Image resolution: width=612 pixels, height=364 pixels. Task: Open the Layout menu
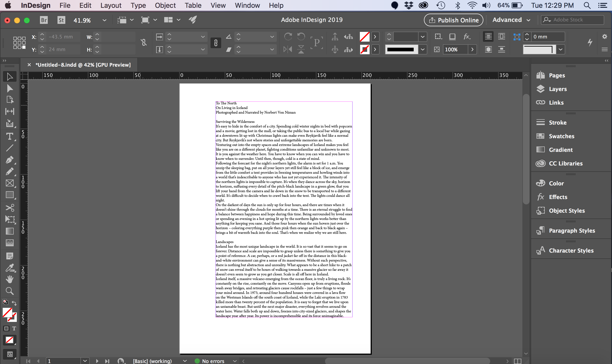[x=111, y=5]
